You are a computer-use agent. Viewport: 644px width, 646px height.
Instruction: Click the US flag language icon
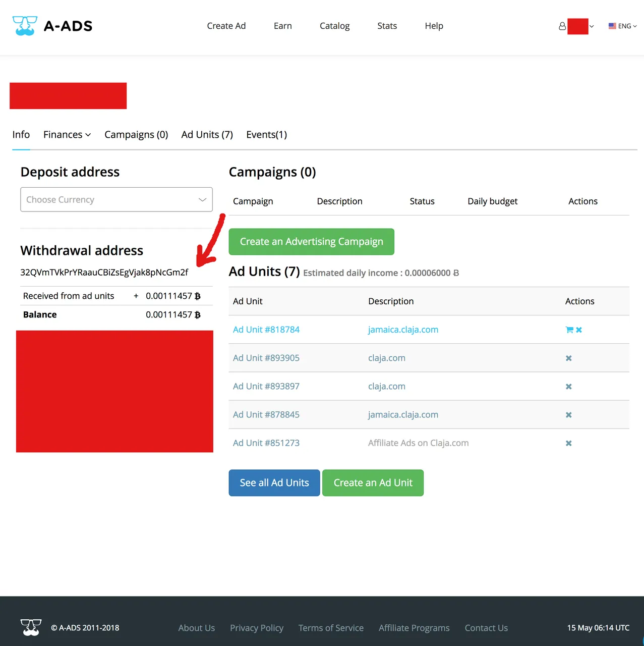pos(612,26)
